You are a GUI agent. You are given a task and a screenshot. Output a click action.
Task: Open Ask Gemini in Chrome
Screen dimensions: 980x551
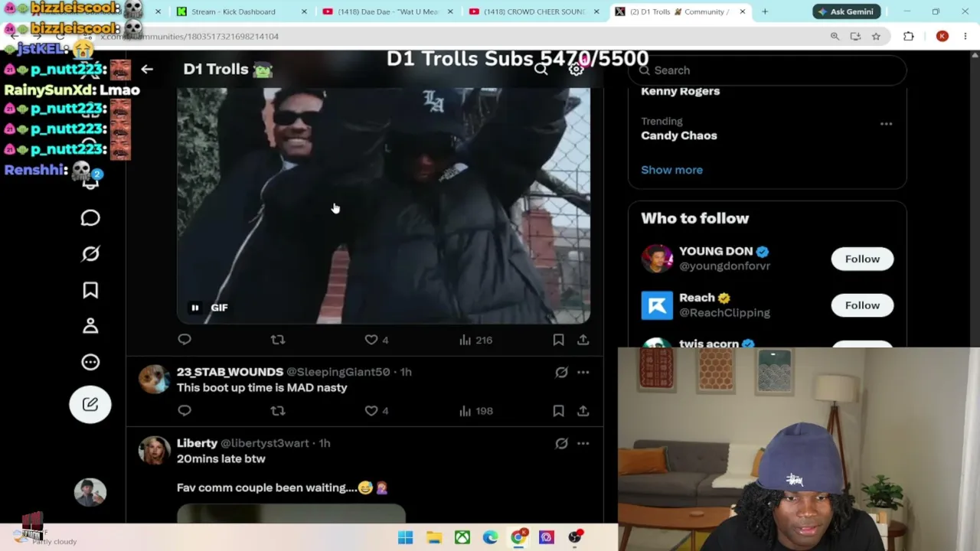(845, 11)
